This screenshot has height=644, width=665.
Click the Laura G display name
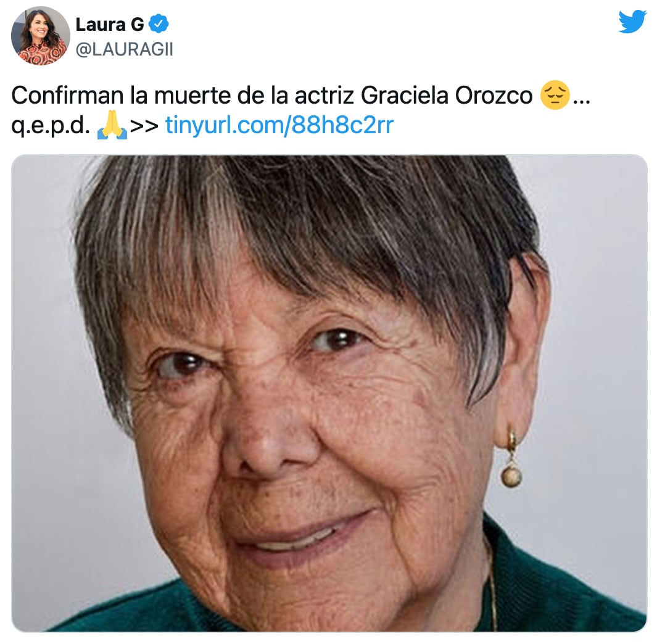coord(110,25)
